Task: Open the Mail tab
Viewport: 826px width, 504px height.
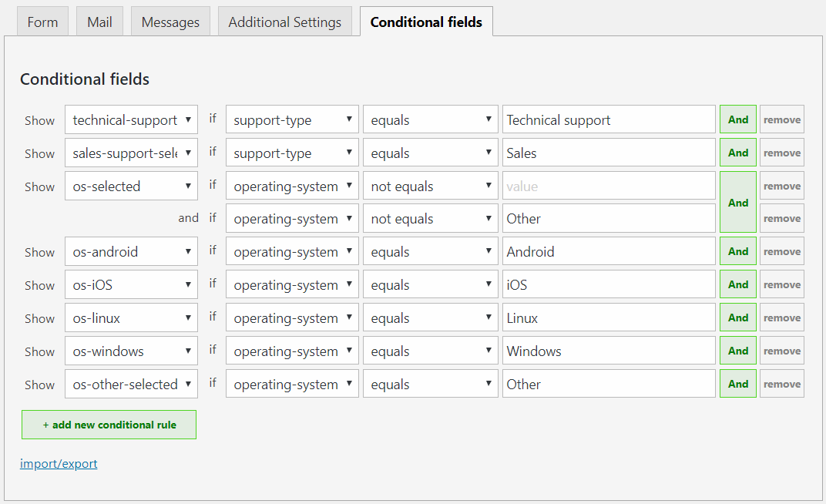Action: [99, 22]
